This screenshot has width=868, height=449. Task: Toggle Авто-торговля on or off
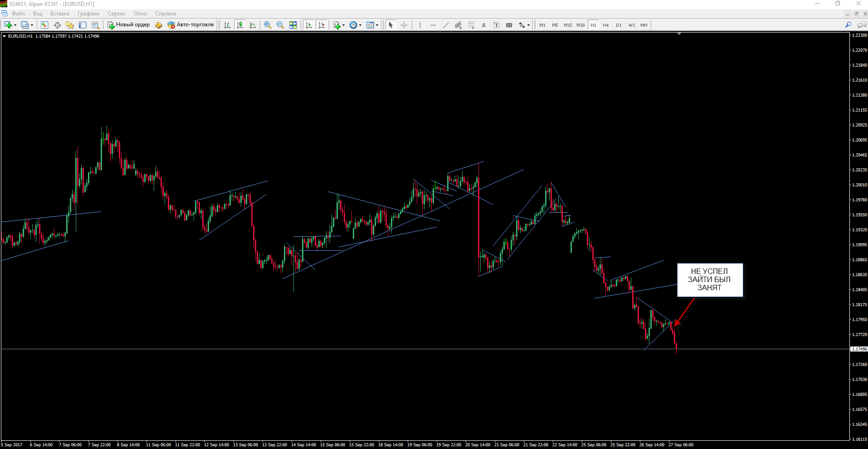[x=190, y=25]
